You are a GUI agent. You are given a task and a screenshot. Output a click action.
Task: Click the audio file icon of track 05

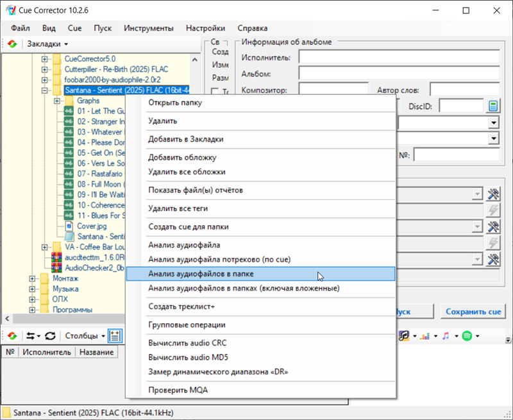[69, 153]
